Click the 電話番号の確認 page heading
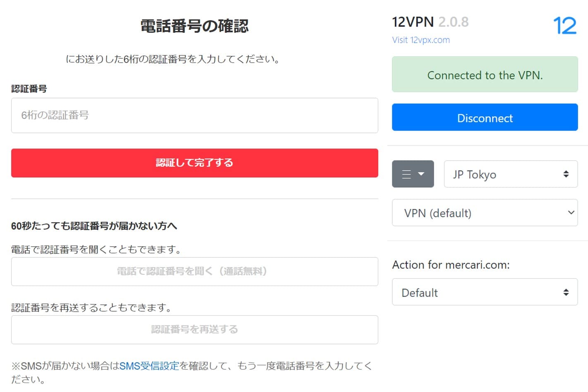Image resolution: width=588 pixels, height=392 pixels. 194,26
